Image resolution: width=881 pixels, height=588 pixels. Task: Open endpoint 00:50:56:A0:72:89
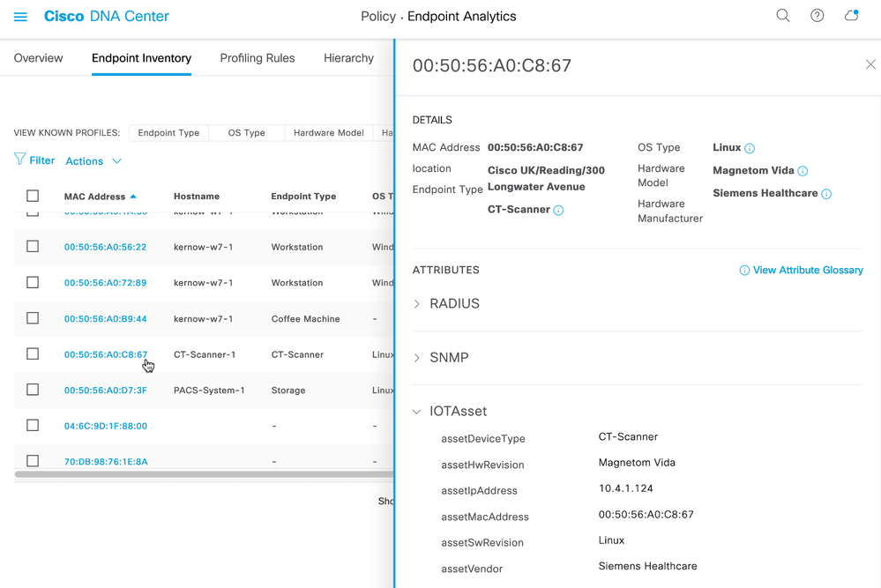point(105,283)
